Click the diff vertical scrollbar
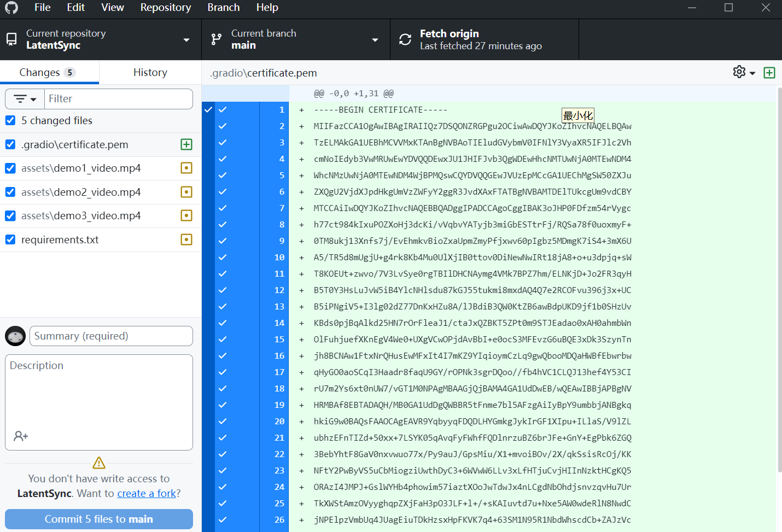The image size is (782, 532). point(779,279)
